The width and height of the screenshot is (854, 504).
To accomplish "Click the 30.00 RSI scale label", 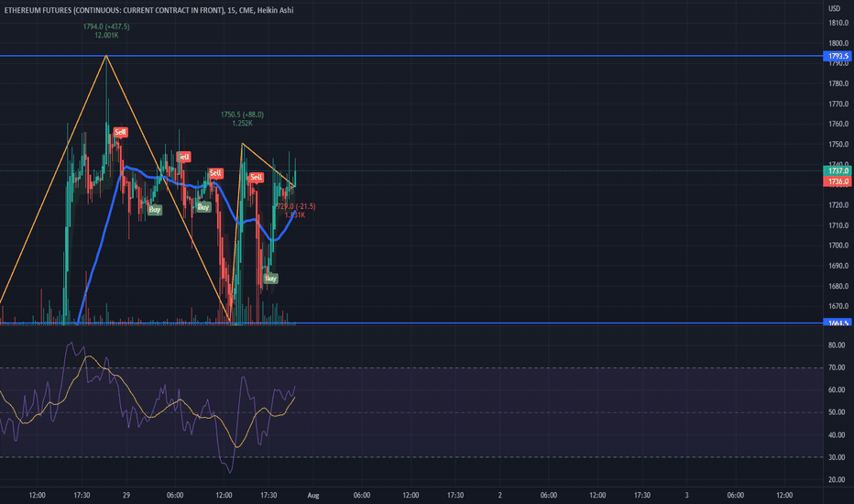I will click(837, 457).
